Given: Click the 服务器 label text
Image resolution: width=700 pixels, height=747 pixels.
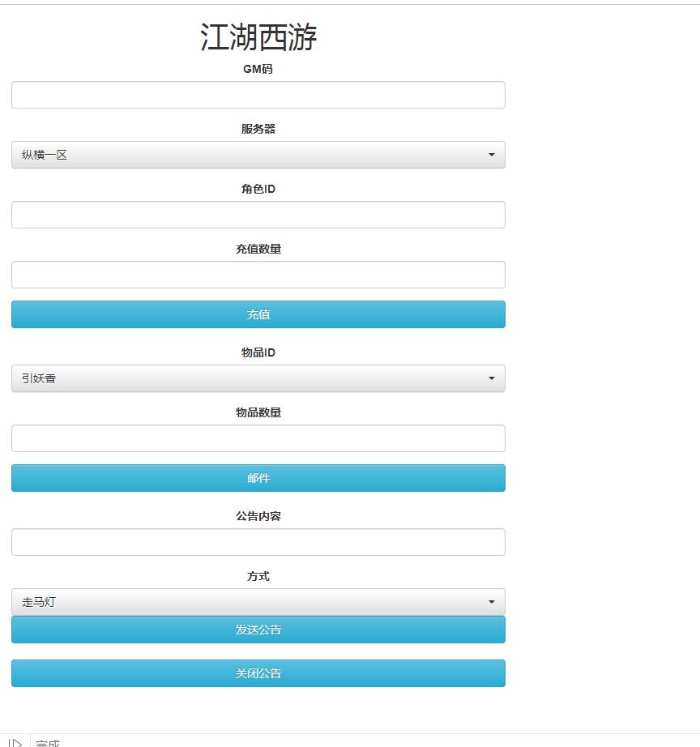Looking at the screenshot, I should tap(258, 129).
